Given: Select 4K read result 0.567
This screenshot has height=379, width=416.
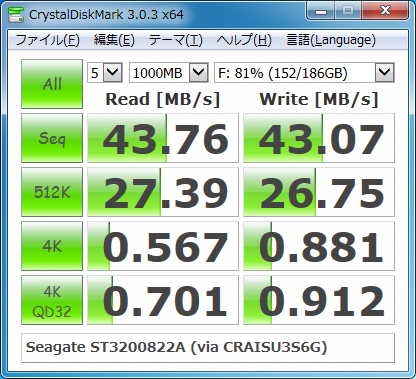Looking at the screenshot, I should click(x=163, y=246).
